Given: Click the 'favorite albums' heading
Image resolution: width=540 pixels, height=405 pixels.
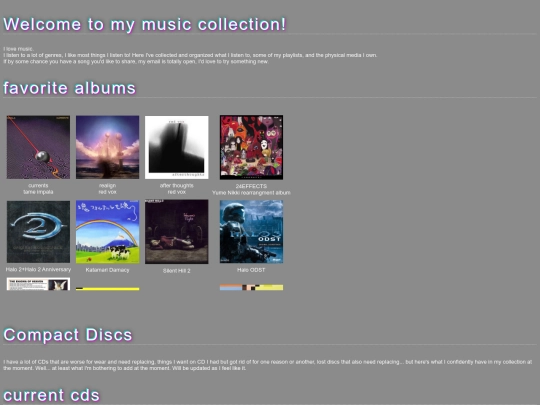Looking at the screenshot, I should tap(70, 88).
